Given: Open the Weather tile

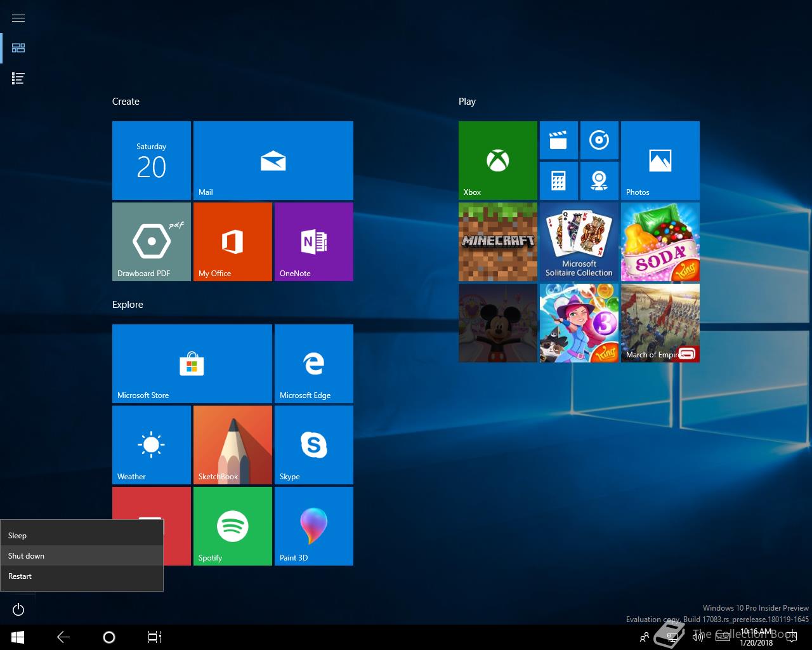Looking at the screenshot, I should (x=152, y=445).
